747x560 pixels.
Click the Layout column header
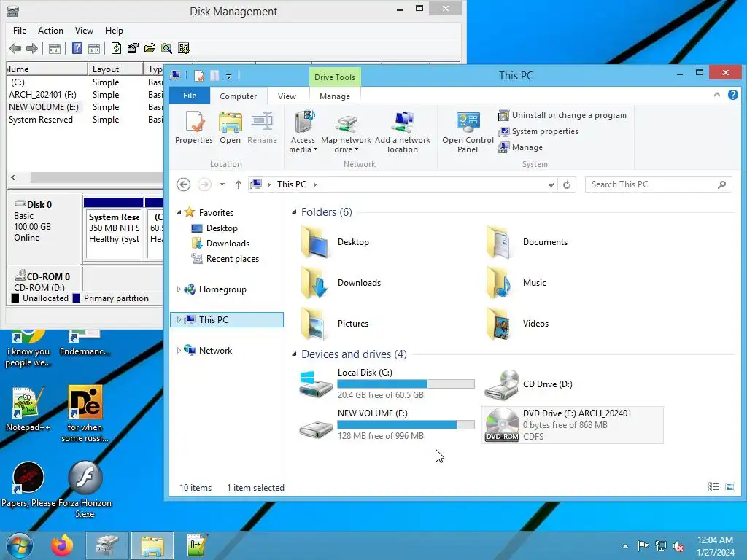tap(115, 69)
